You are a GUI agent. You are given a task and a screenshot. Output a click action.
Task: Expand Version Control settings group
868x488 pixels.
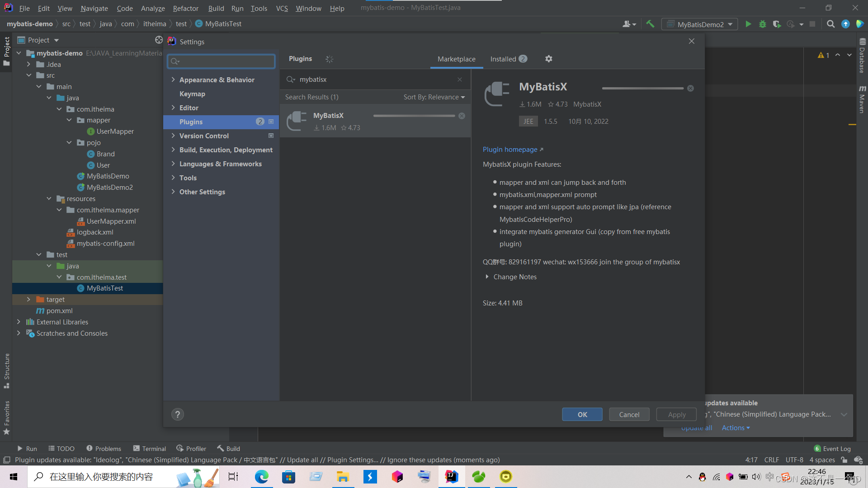point(173,136)
